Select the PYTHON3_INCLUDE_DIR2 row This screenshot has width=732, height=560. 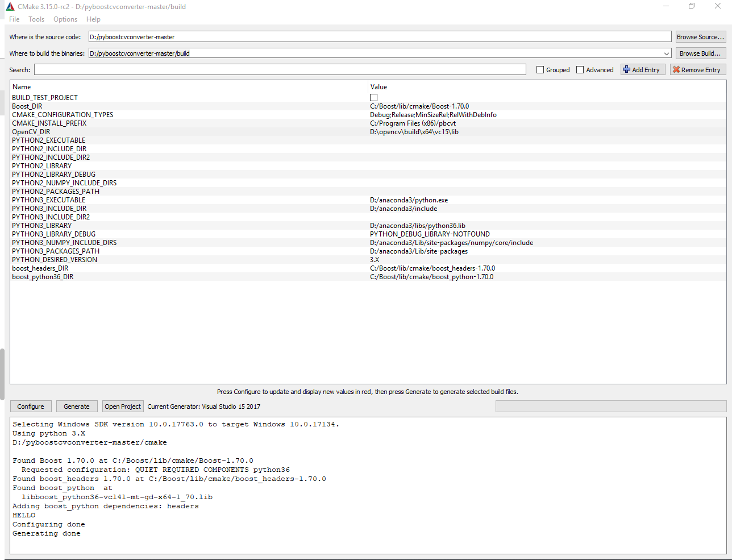[x=368, y=217]
